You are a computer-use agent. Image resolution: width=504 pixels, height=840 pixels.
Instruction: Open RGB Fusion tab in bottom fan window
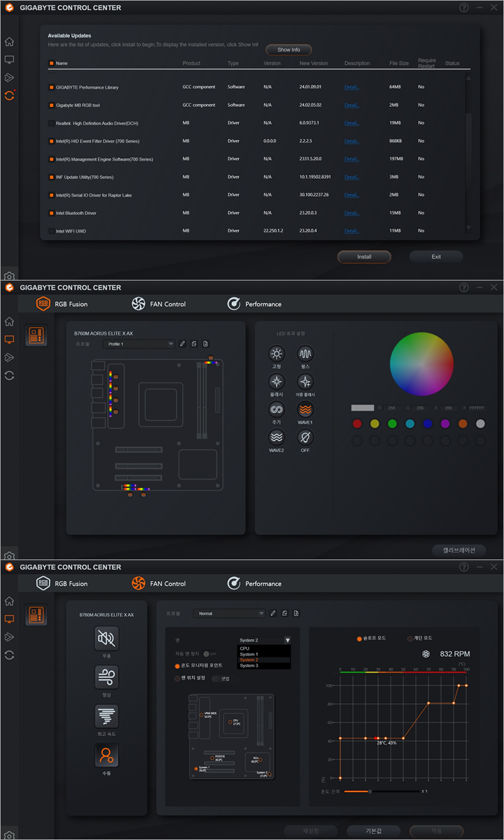(62, 584)
